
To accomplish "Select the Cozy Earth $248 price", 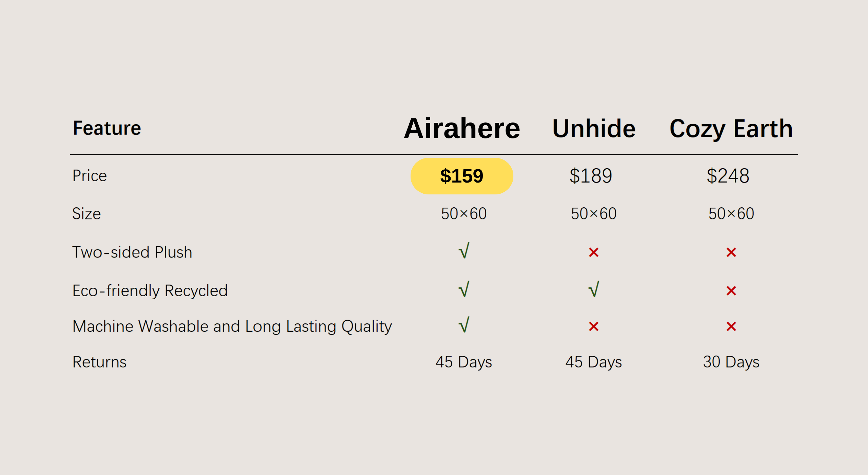I will [728, 176].
